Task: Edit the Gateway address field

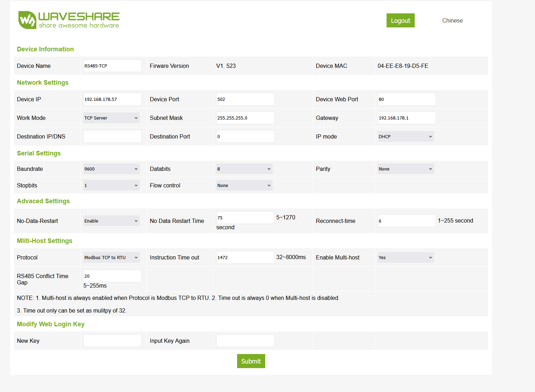Action: point(407,118)
